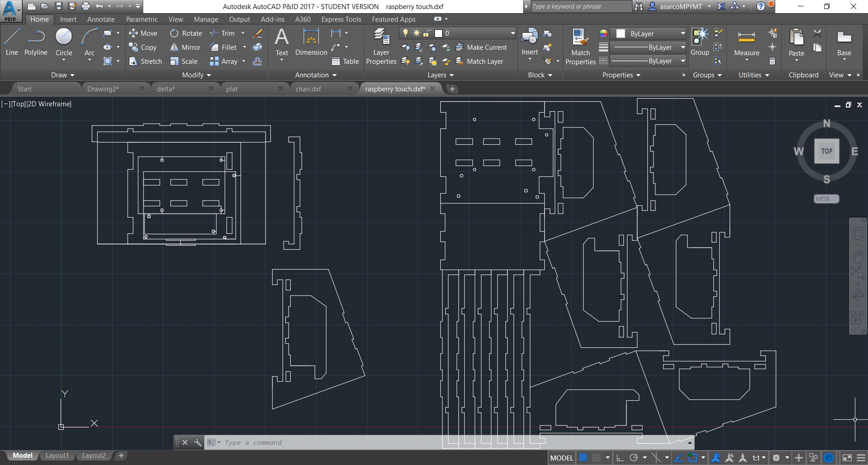
Task: Insert a Table
Action: pos(345,61)
